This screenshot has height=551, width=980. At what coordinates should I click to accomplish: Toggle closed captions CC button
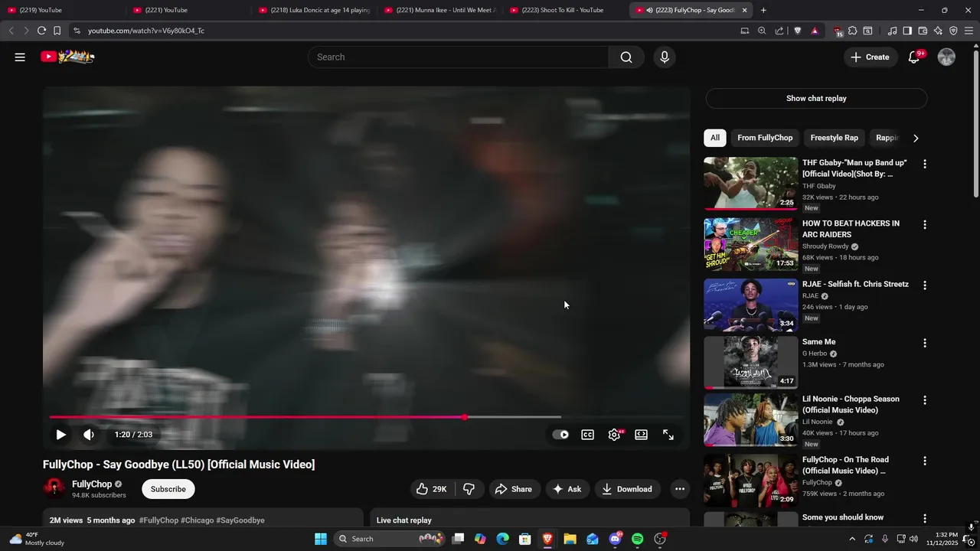click(587, 435)
